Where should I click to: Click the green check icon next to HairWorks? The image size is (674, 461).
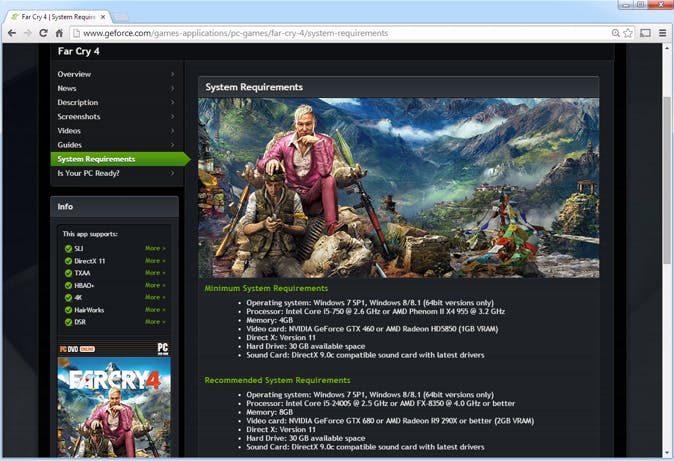tap(68, 310)
